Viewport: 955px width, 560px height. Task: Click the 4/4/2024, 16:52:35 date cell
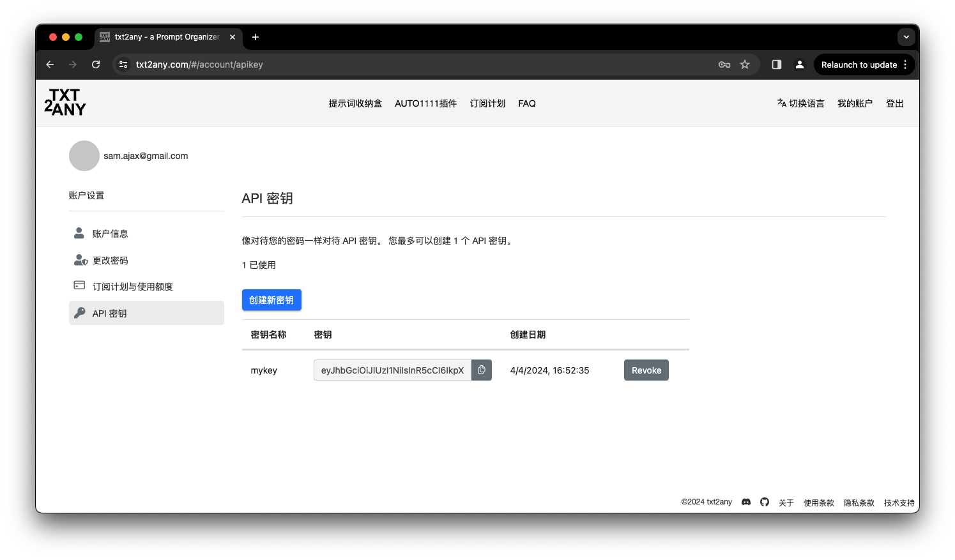point(549,370)
